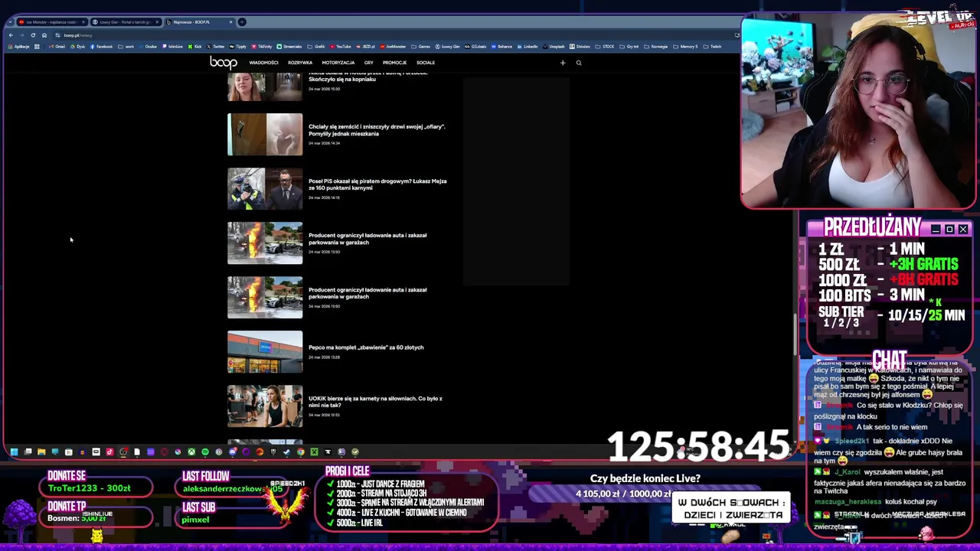The height and width of the screenshot is (551, 980).
Task: Open the gym woman thumbnail for UOKiK article
Action: [265, 406]
